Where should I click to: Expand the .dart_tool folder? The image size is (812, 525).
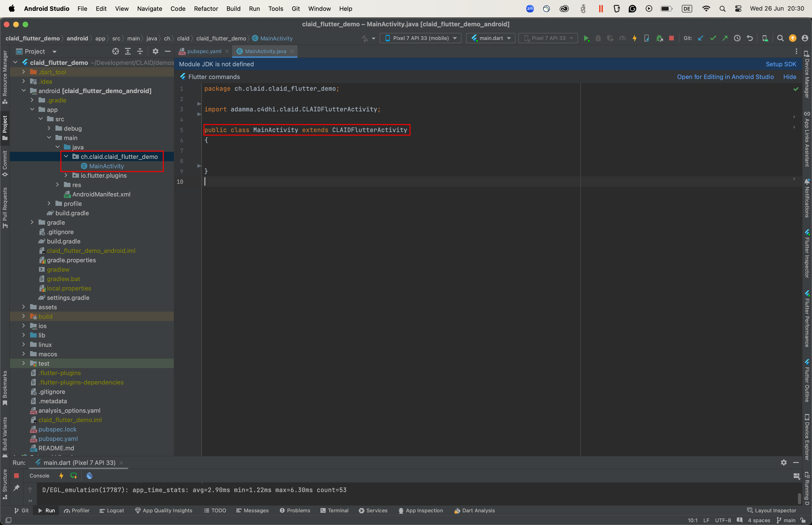(x=23, y=72)
